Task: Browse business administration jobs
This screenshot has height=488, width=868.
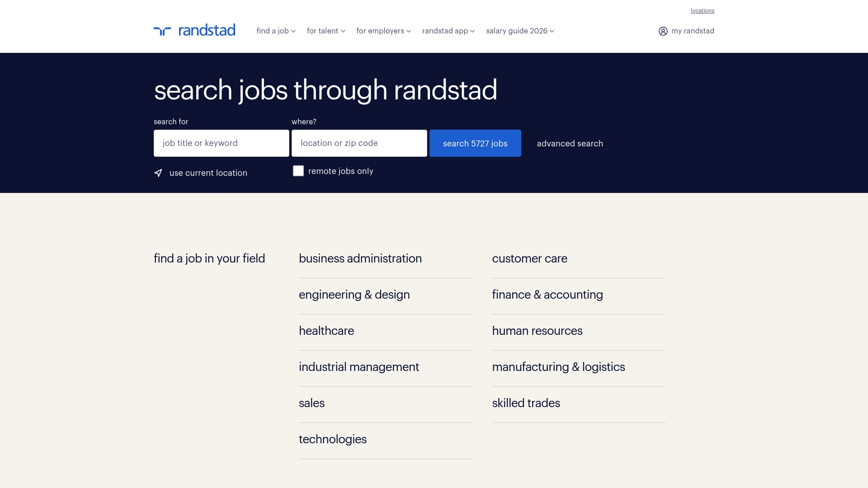Action: coord(360,258)
